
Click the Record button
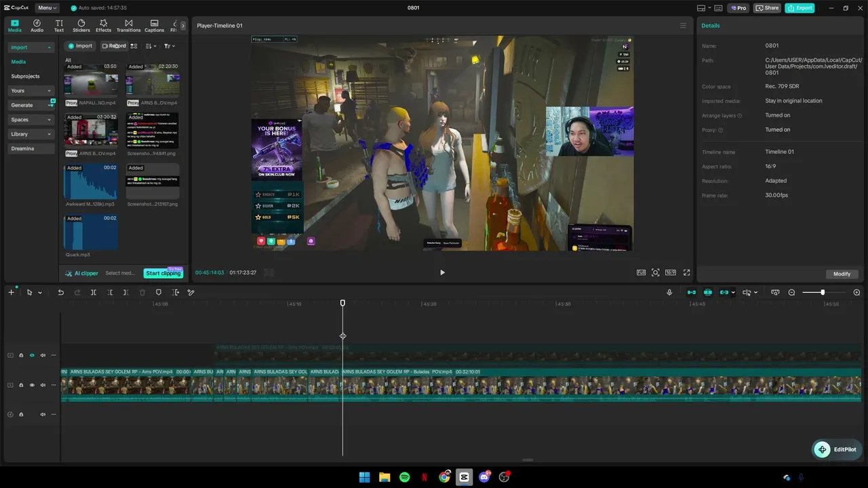coord(113,46)
